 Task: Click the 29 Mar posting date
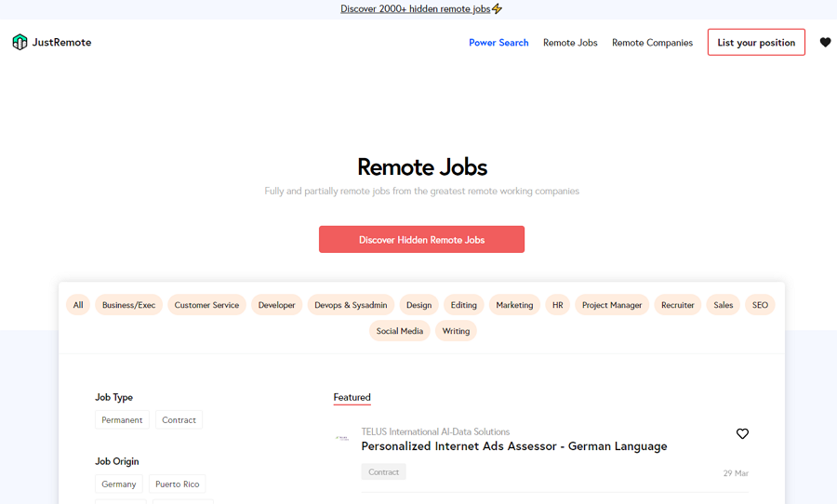coord(736,473)
